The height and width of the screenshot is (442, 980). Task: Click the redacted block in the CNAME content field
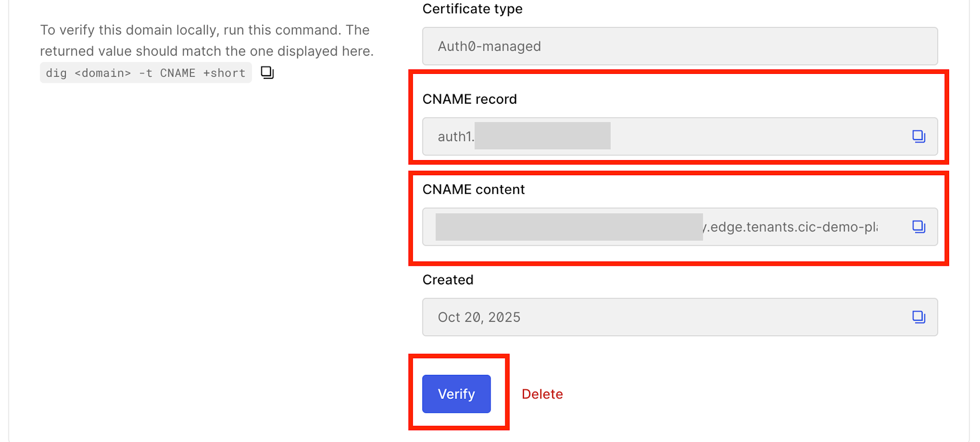569,227
